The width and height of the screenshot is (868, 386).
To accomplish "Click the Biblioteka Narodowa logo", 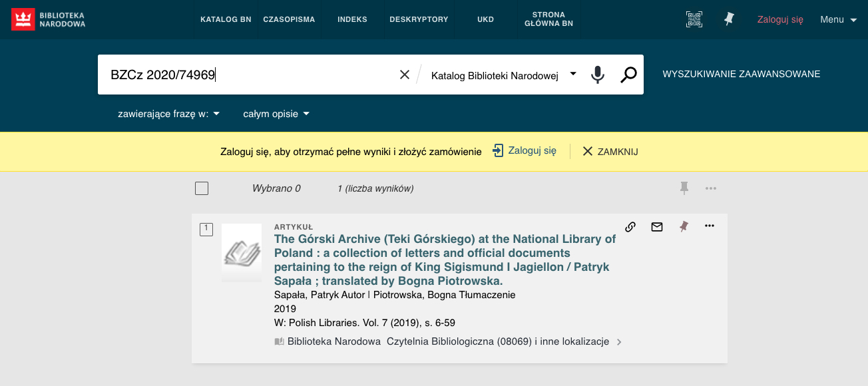I will point(49,19).
